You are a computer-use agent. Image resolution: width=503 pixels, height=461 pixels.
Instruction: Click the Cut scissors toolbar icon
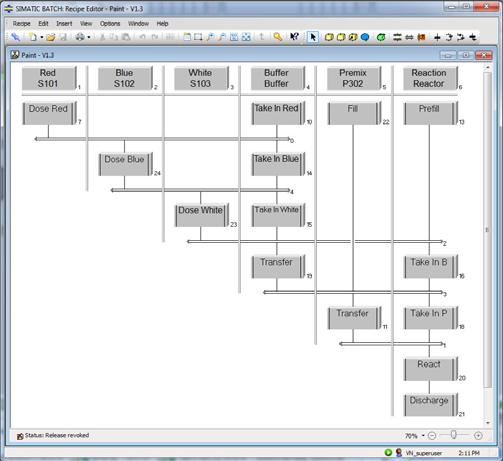(x=102, y=37)
